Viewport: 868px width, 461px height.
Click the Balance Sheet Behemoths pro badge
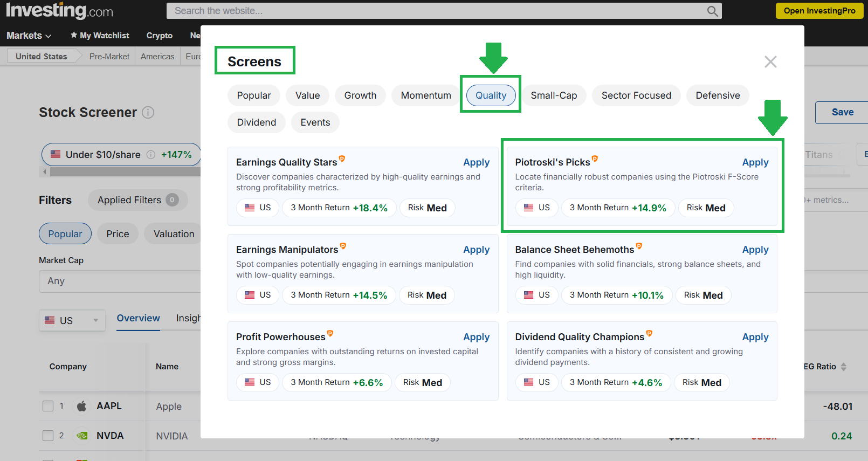(639, 246)
